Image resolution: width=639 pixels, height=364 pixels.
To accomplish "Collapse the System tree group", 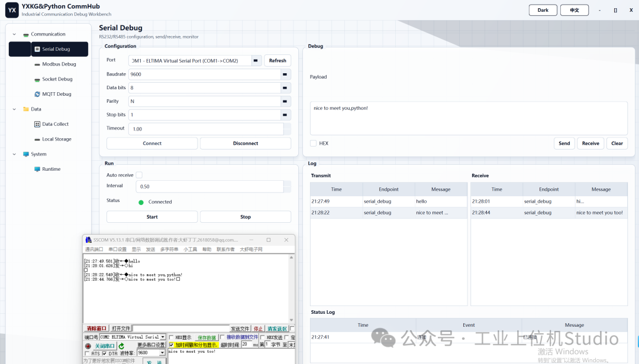I will tap(14, 154).
